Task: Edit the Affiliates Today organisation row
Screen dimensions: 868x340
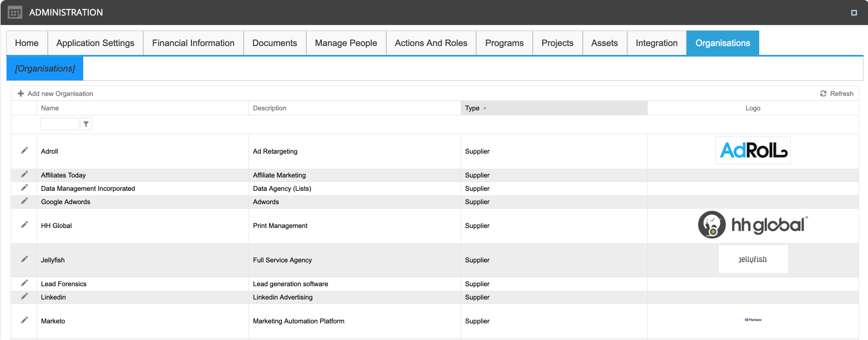Action: 24,175
